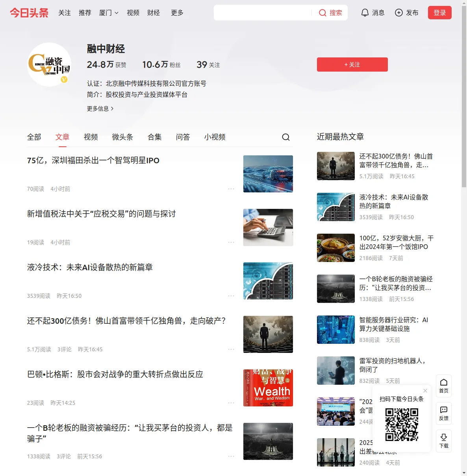Switch to the 全部 tab

point(34,137)
